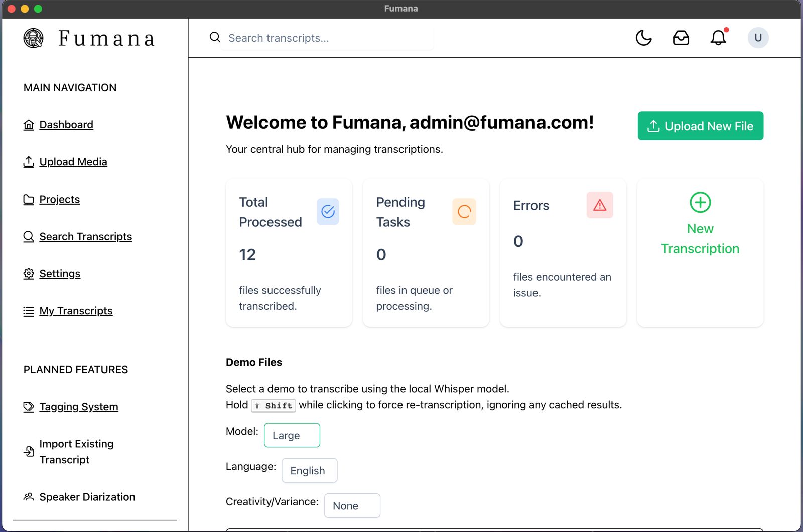Click the 'Creativity/Variance:' label
803x532 pixels.
click(x=272, y=502)
